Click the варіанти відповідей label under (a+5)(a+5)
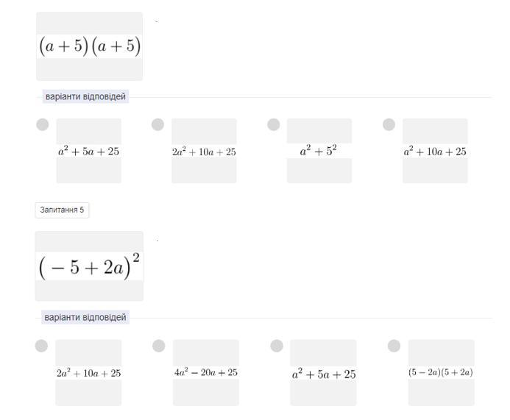The width and height of the screenshot is (510, 420). tap(85, 96)
